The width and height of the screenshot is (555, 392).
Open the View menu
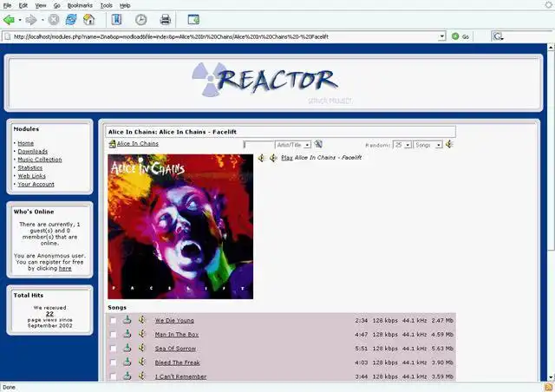tap(41, 5)
